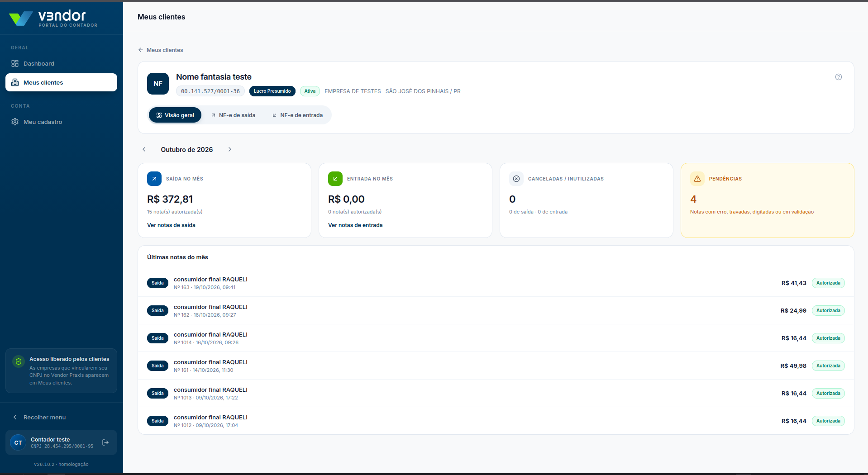The width and height of the screenshot is (868, 475).
Task: Click Saída tag on note Nº 1012
Action: click(x=157, y=421)
